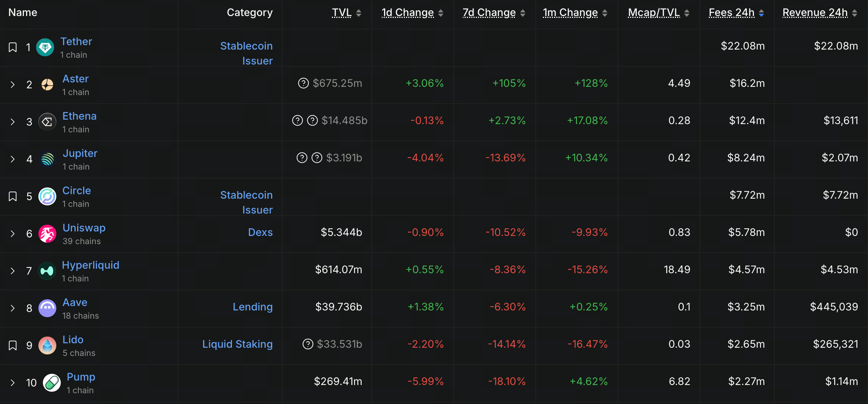Click the Hyperliquid logo icon
868x404 pixels.
[x=47, y=271]
